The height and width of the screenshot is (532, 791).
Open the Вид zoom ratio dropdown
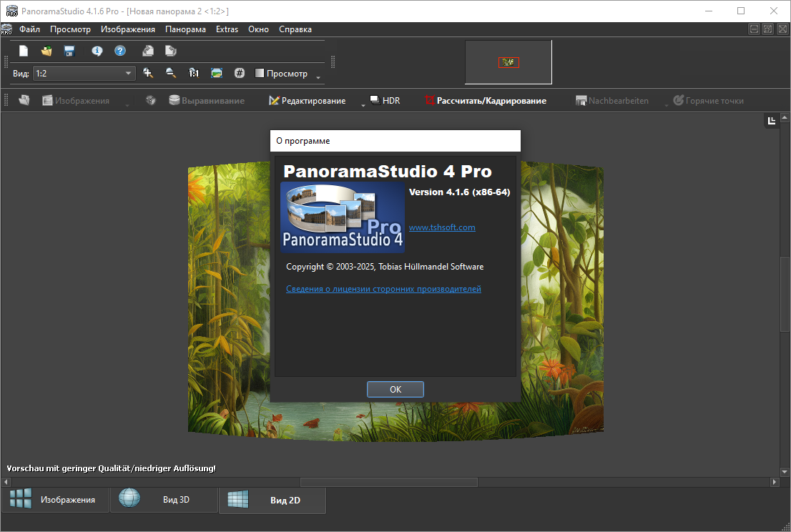tap(129, 73)
